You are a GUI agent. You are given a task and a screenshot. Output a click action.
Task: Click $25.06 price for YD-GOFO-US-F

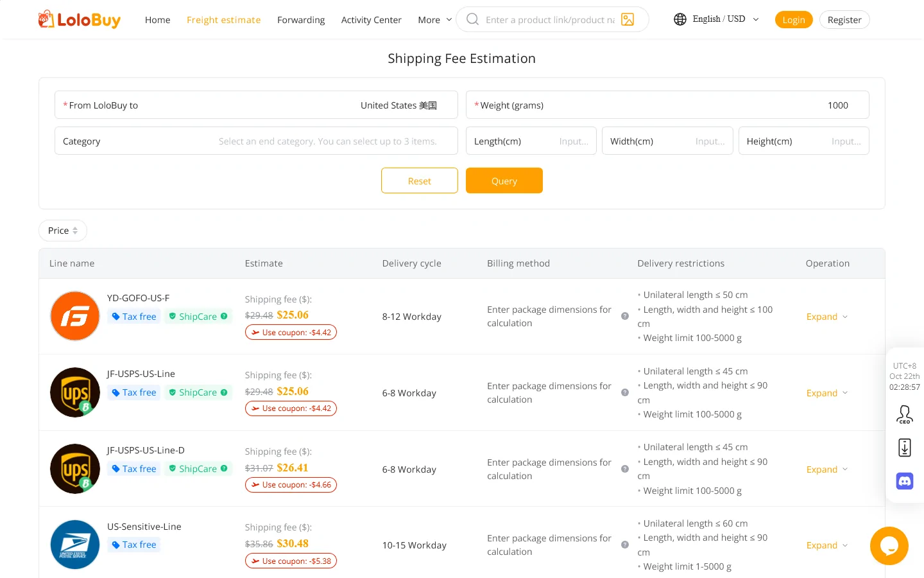pyautogui.click(x=293, y=315)
